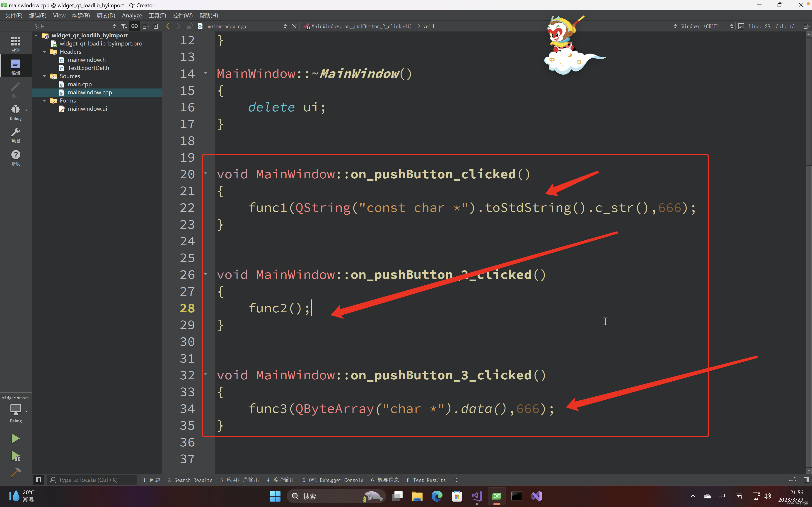Toggle left sidebar visibility button
Viewport: 812px width, 507px height.
tap(38, 480)
